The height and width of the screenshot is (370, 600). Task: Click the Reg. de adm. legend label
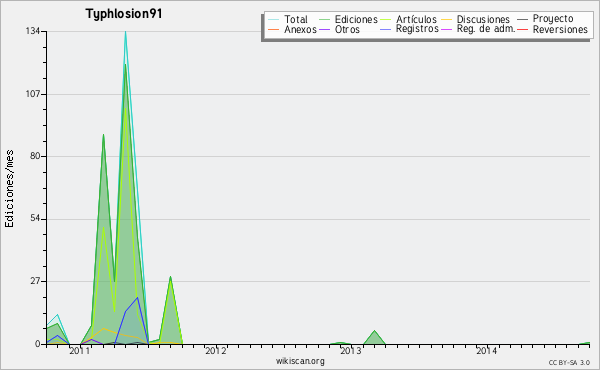click(486, 29)
